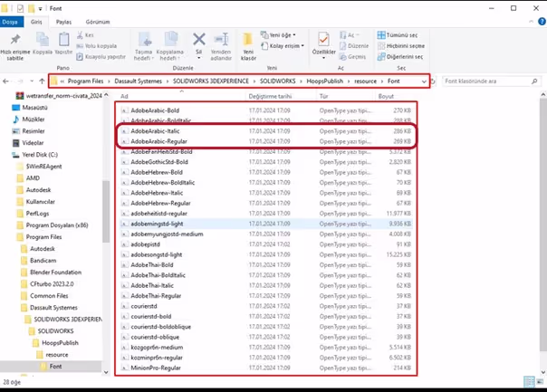This screenshot has width=547, height=392.
Task: Go back with the left arrow
Action: click(x=5, y=81)
